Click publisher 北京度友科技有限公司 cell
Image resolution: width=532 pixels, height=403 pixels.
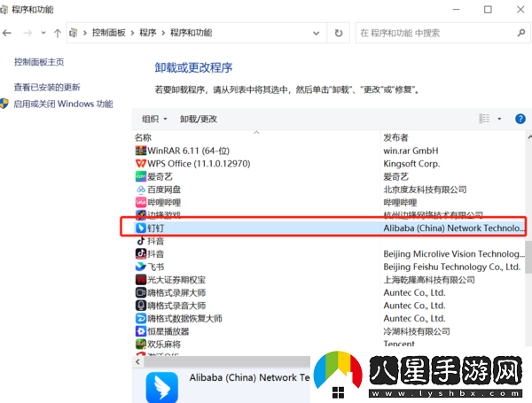(x=425, y=190)
